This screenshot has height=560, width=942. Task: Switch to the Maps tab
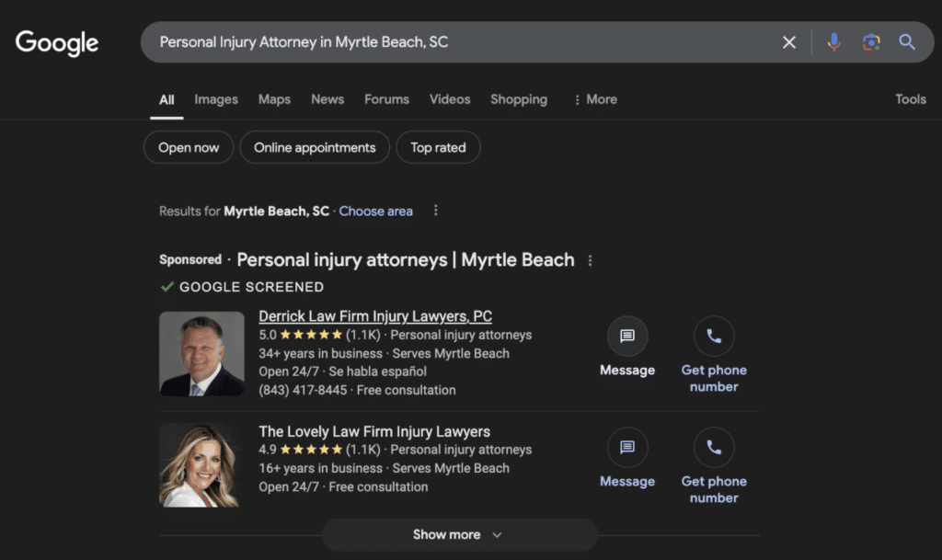point(274,99)
